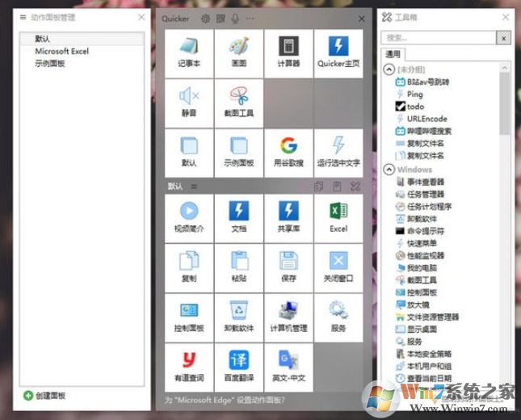Image resolution: width=521 pixels, height=420 pixels.
Task: Click the toolbox scroll up arrow
Action: point(505,68)
